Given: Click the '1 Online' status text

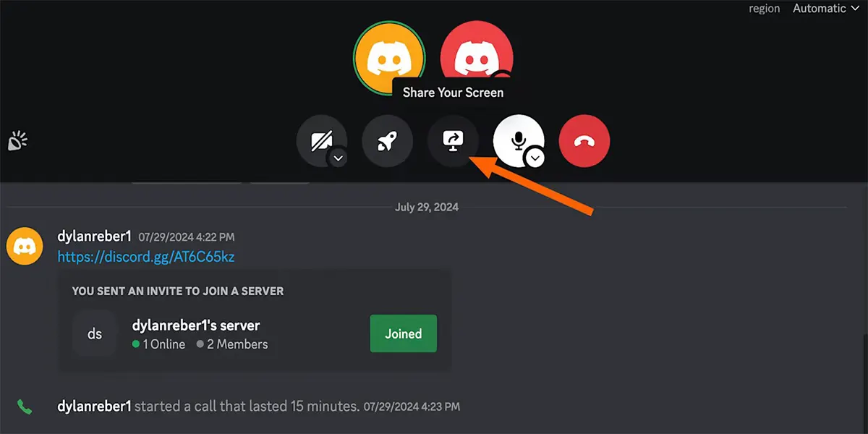Looking at the screenshot, I should pos(164,344).
